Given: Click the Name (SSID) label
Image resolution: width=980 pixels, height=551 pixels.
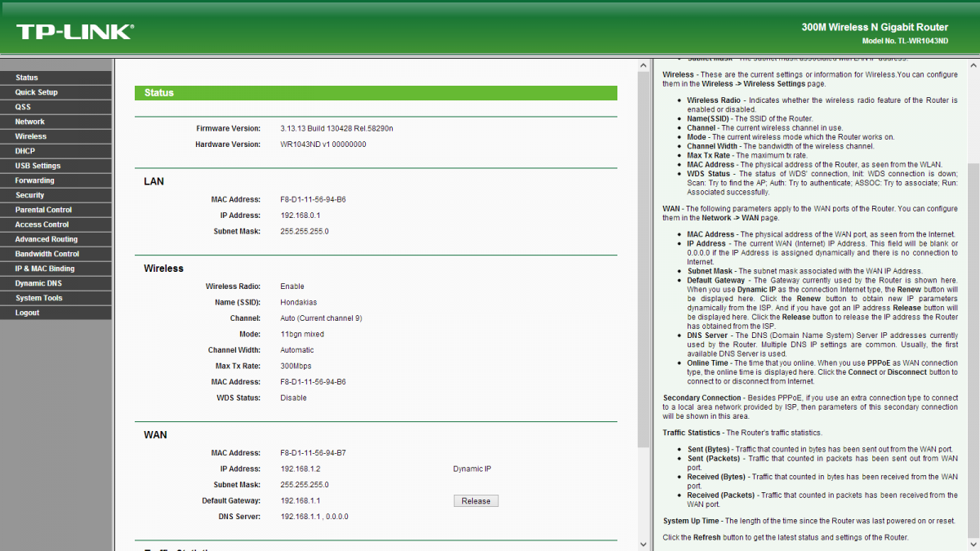Looking at the screenshot, I should (x=237, y=303).
